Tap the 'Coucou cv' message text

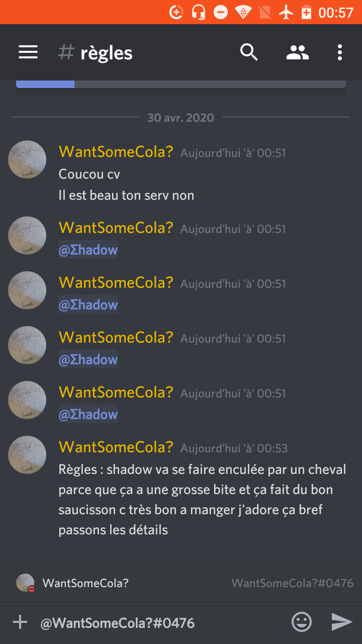89,174
